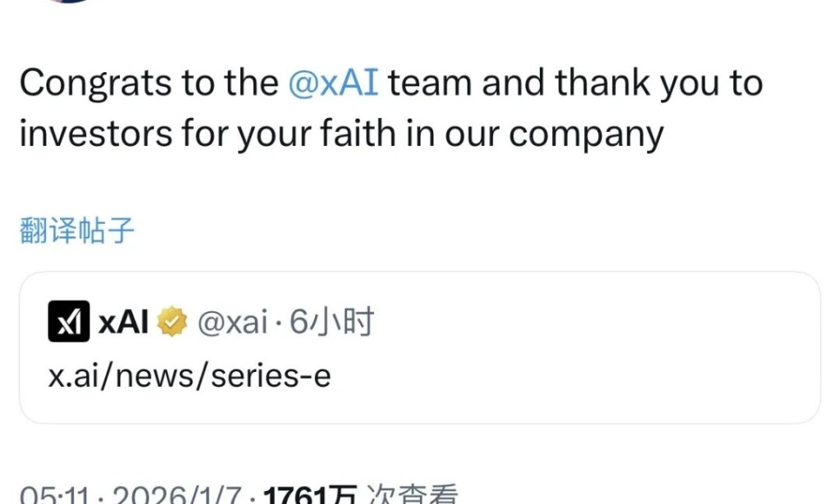Click the 05:11 post time
Viewport: 840px width, 504px height.
click(52, 494)
